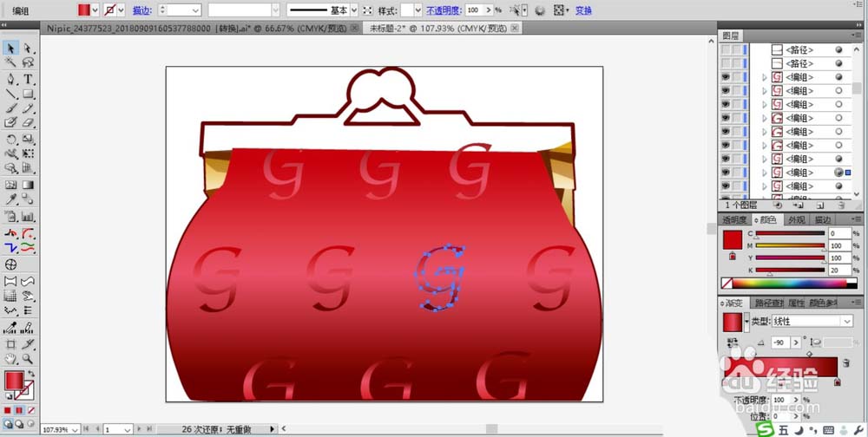
Task: Select the Column Graph tool
Action: [x=28, y=216]
